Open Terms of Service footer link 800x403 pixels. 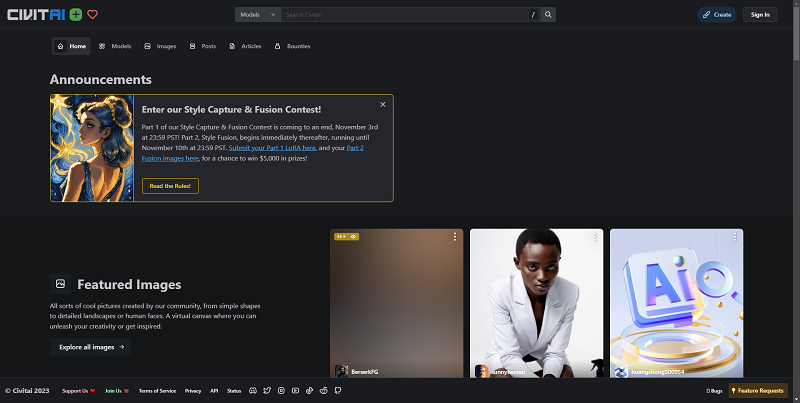tap(157, 391)
